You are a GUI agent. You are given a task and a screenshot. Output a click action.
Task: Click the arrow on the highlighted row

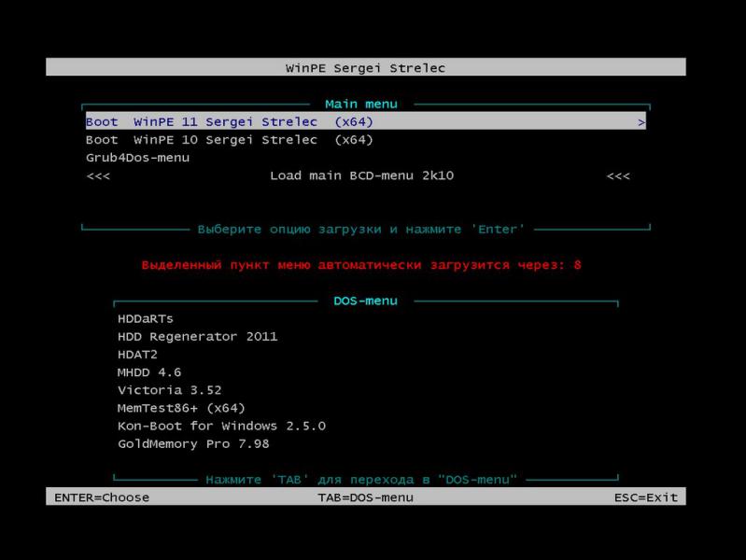(x=641, y=122)
